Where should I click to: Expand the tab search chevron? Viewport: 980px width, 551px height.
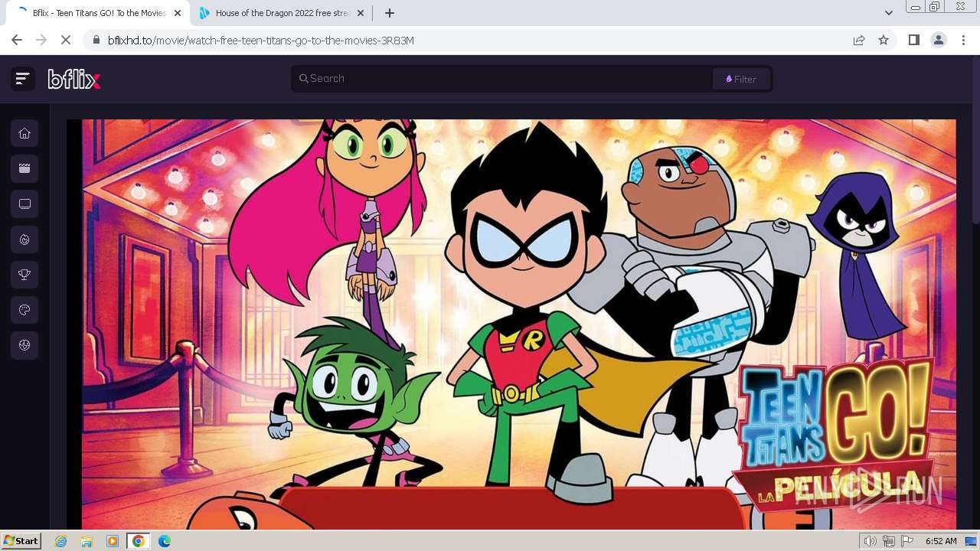coord(888,13)
